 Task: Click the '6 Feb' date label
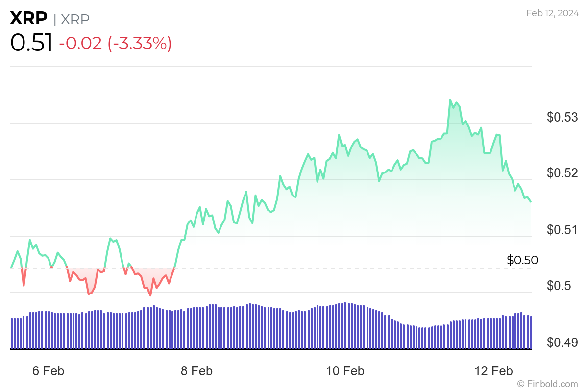pyautogui.click(x=49, y=371)
